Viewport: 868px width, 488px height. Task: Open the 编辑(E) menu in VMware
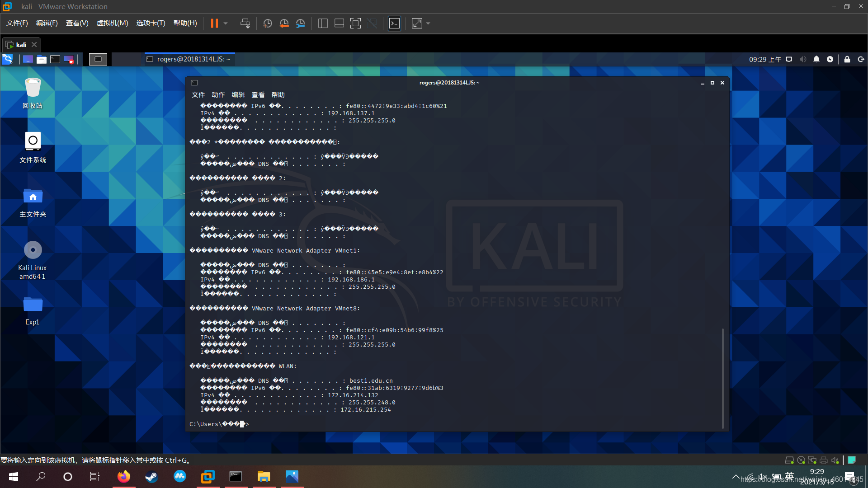pyautogui.click(x=47, y=23)
